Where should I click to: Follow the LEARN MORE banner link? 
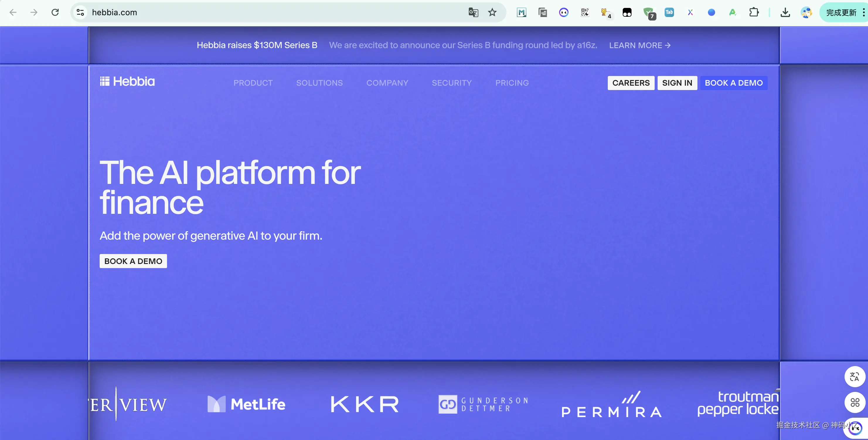coord(639,45)
